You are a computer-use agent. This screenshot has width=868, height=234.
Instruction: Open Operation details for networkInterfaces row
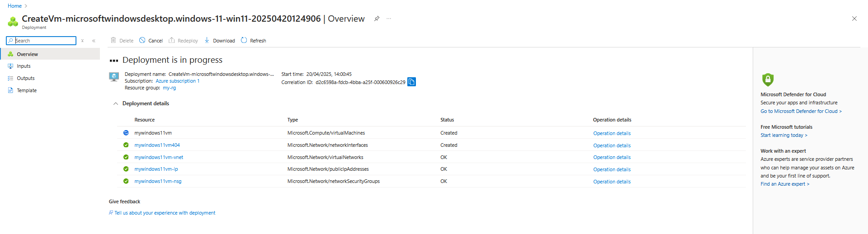click(x=612, y=145)
